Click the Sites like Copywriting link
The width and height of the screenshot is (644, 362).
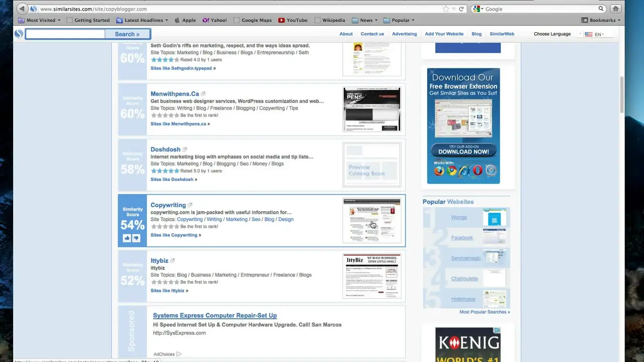176,235
